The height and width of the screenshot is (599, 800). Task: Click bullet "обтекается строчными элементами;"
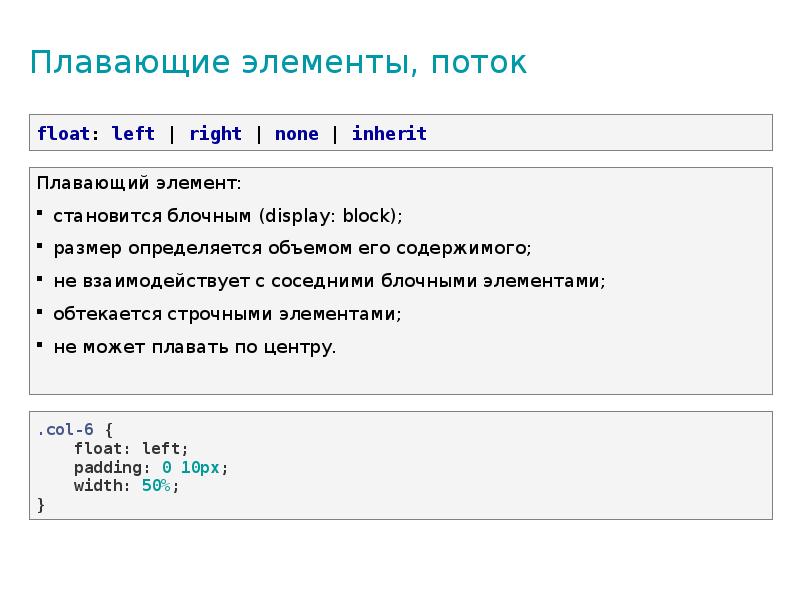pyautogui.click(x=227, y=314)
